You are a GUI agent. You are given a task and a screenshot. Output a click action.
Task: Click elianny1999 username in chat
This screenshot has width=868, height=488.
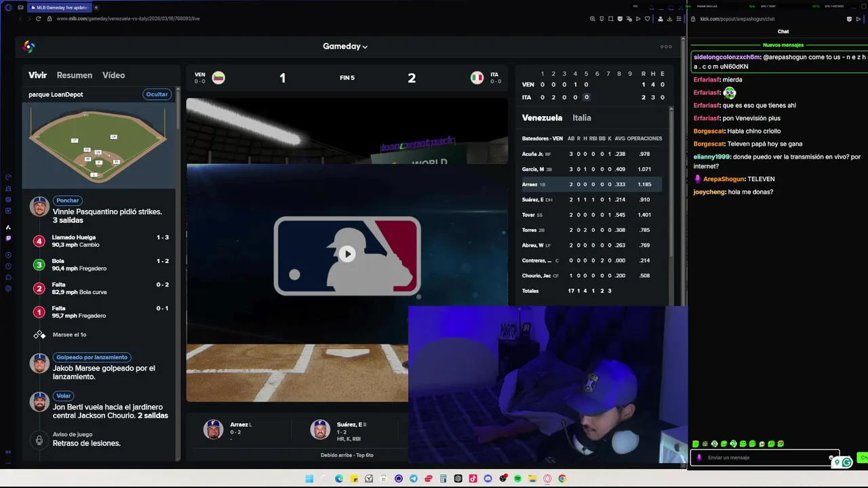[x=711, y=157]
